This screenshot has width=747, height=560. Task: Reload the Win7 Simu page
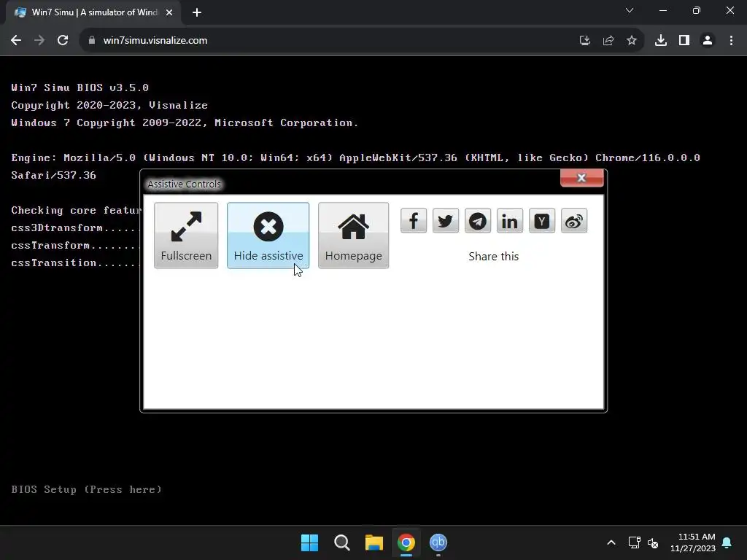pyautogui.click(x=63, y=41)
